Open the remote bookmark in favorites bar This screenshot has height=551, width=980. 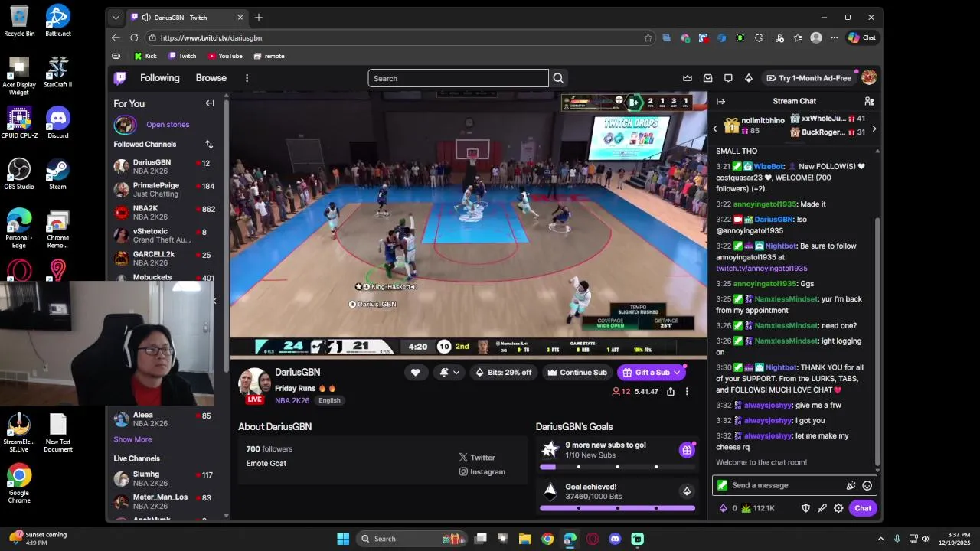(x=269, y=56)
